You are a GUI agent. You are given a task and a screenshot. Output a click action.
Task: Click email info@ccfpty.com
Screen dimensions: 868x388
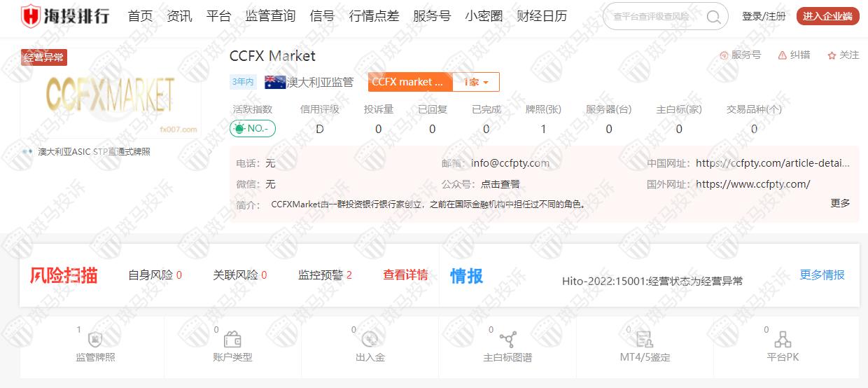(510, 163)
